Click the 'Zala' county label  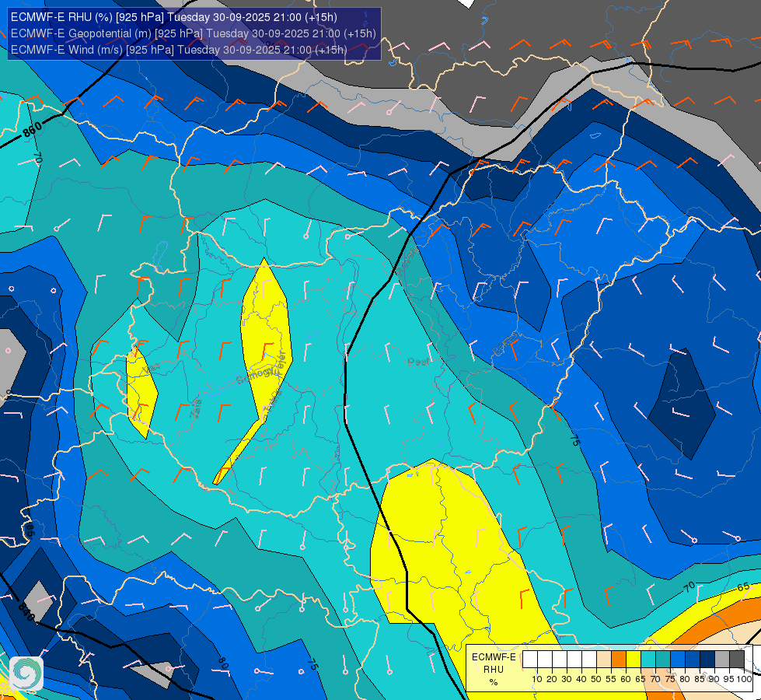point(195,408)
